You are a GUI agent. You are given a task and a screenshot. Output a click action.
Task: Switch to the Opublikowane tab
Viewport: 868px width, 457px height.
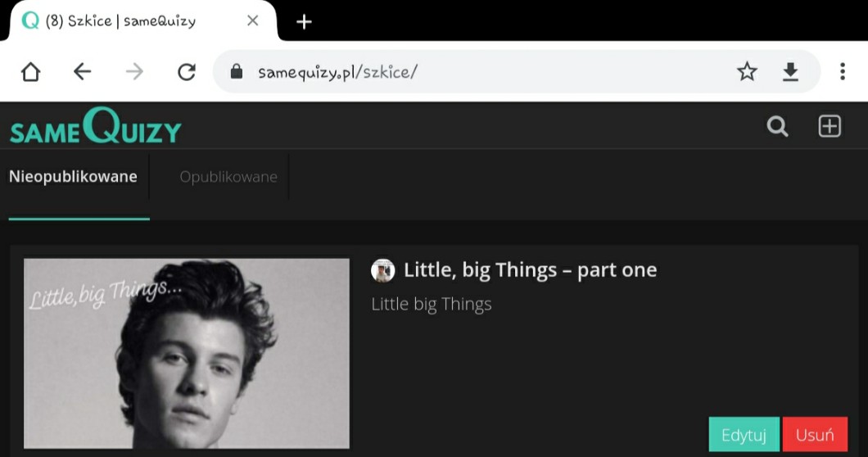[x=228, y=177]
